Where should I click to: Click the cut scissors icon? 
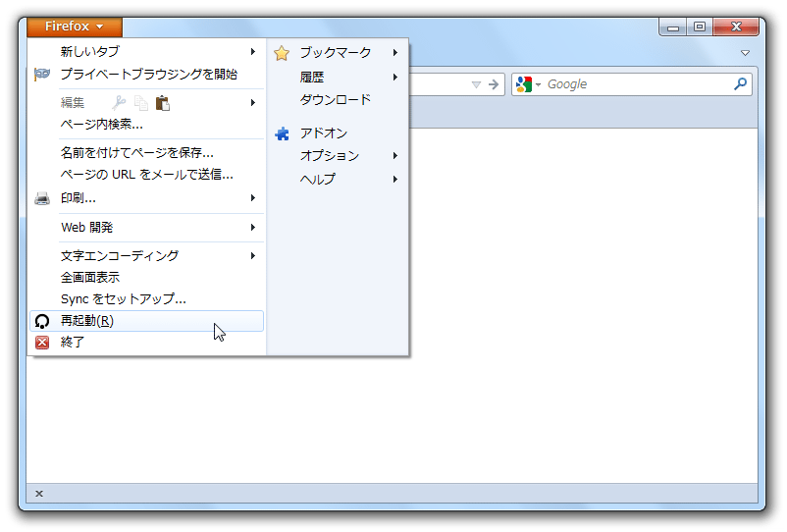(119, 103)
